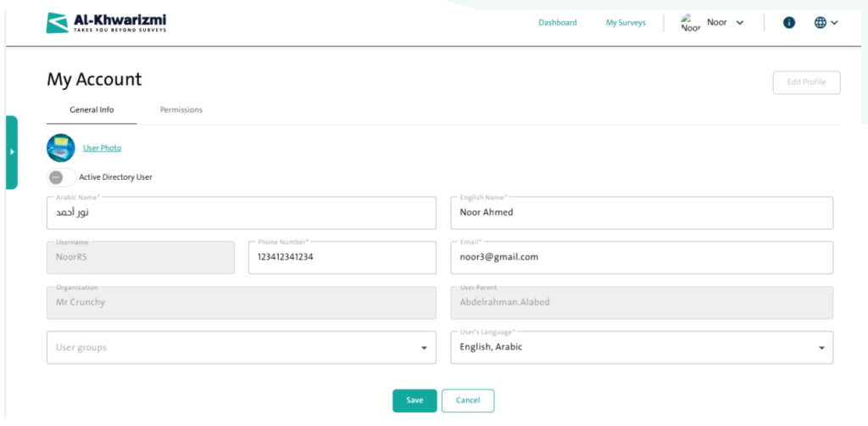
Task: Click the Noor avatar in header
Action: [690, 23]
